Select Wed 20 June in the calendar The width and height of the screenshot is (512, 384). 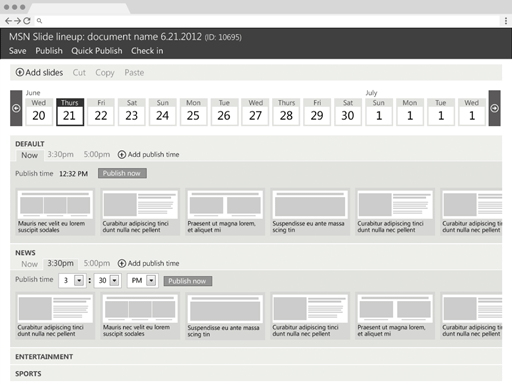click(39, 112)
